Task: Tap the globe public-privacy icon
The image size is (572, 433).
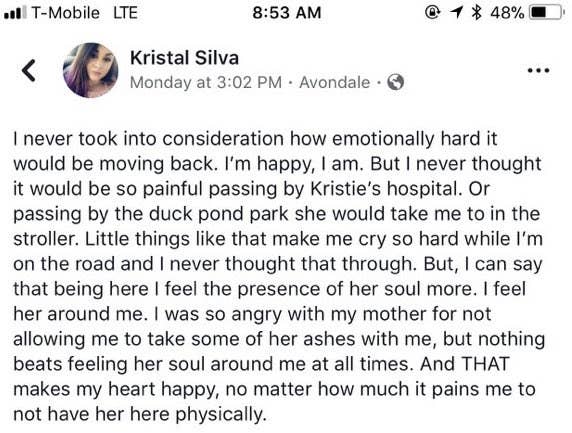Action: (x=395, y=82)
